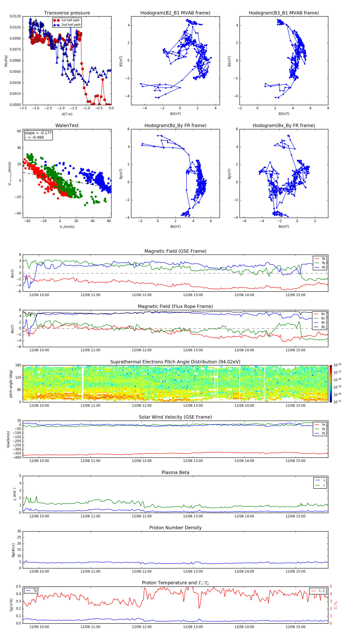Viewport: 351px width, 644px height.
Task: Click '10^-31' color bar label
Action: (337, 402)
